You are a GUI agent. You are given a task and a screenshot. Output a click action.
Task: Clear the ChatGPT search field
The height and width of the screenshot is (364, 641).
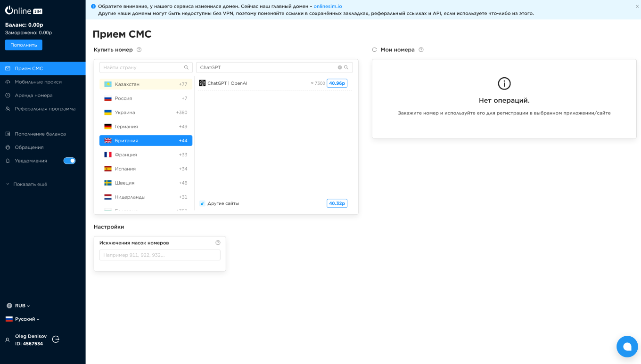(x=340, y=67)
